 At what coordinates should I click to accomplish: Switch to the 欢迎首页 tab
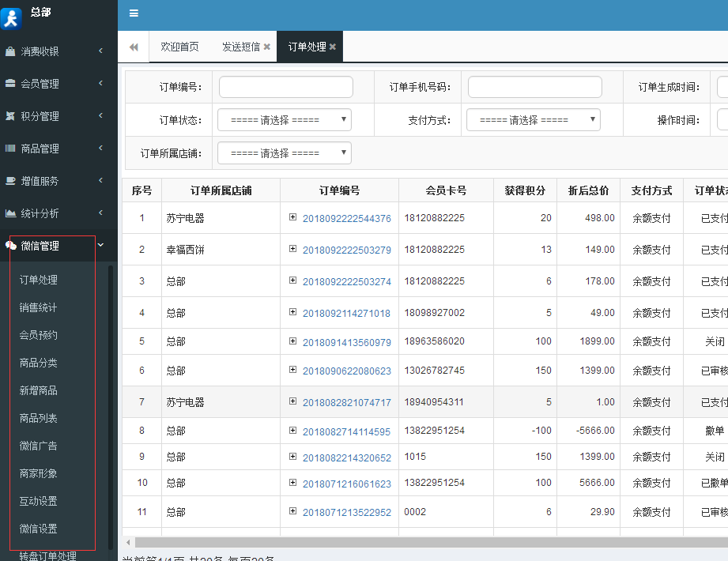click(x=179, y=46)
